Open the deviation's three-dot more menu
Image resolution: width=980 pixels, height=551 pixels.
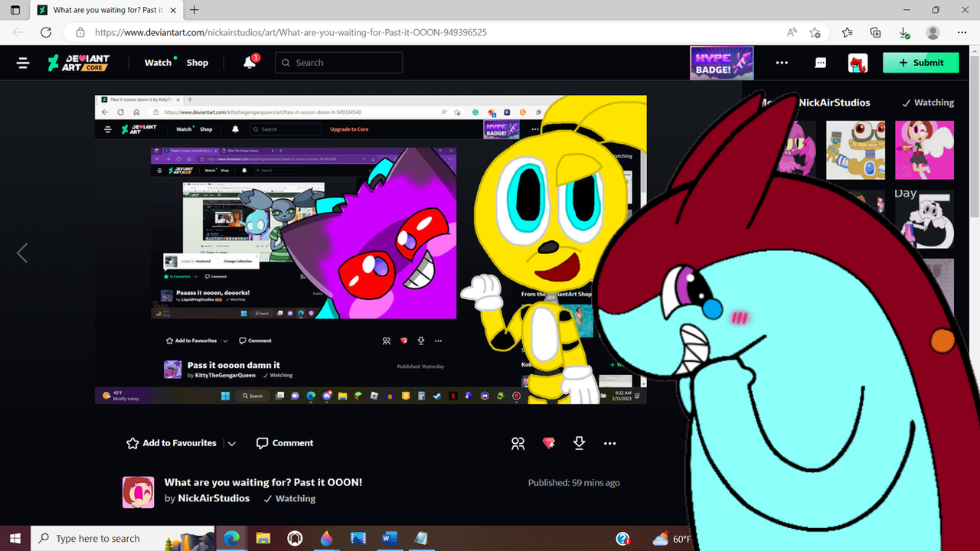tap(609, 443)
